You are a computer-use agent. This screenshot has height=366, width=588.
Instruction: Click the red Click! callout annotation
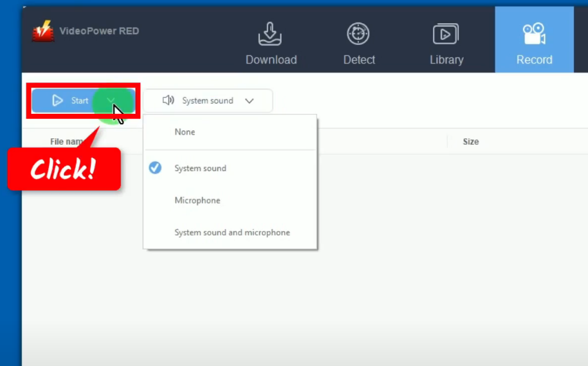(64, 169)
